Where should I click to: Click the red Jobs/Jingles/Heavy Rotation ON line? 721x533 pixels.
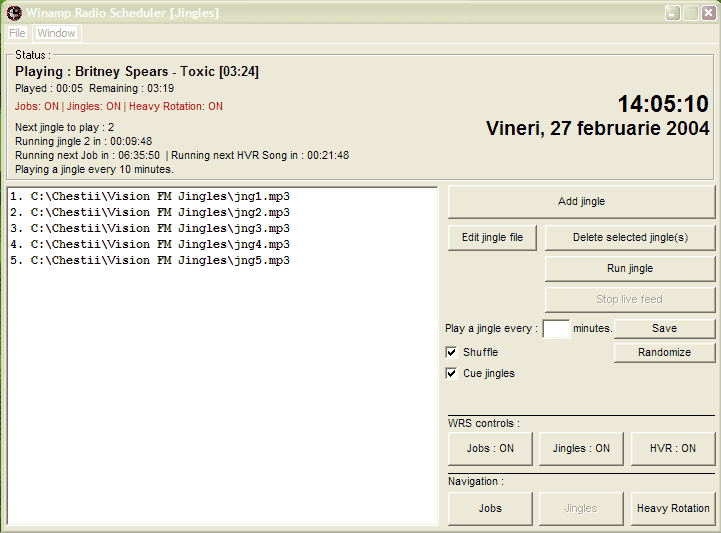coord(119,106)
